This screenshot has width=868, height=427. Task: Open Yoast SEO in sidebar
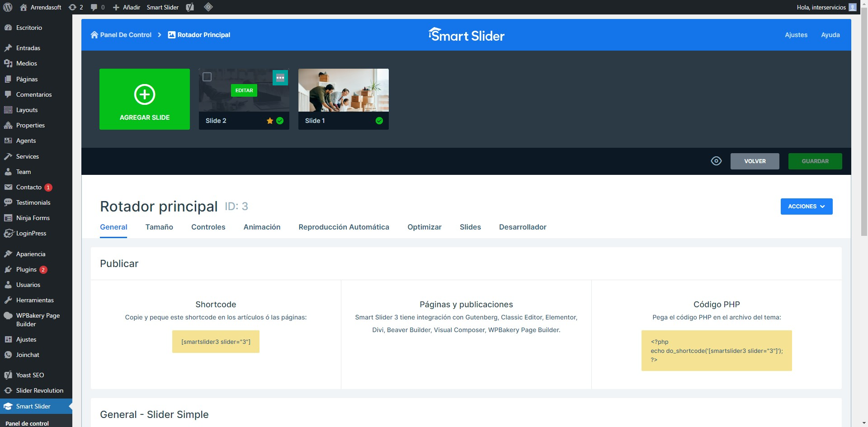pyautogui.click(x=36, y=375)
